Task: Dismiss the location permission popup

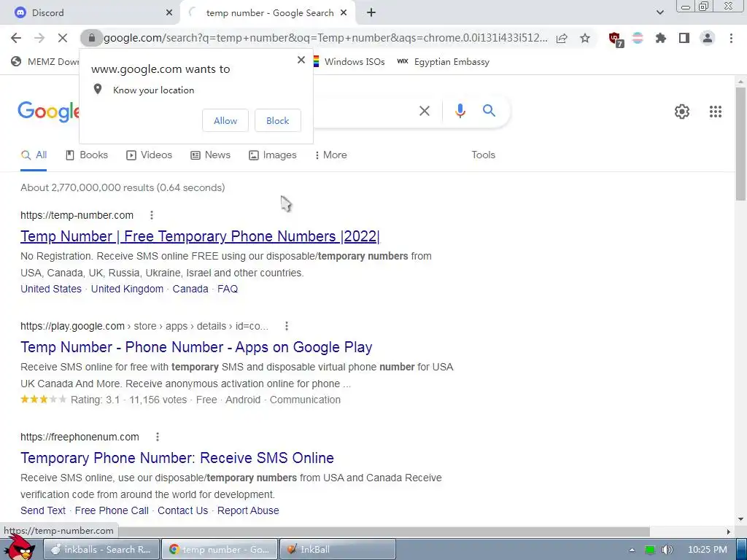Action: tap(301, 60)
